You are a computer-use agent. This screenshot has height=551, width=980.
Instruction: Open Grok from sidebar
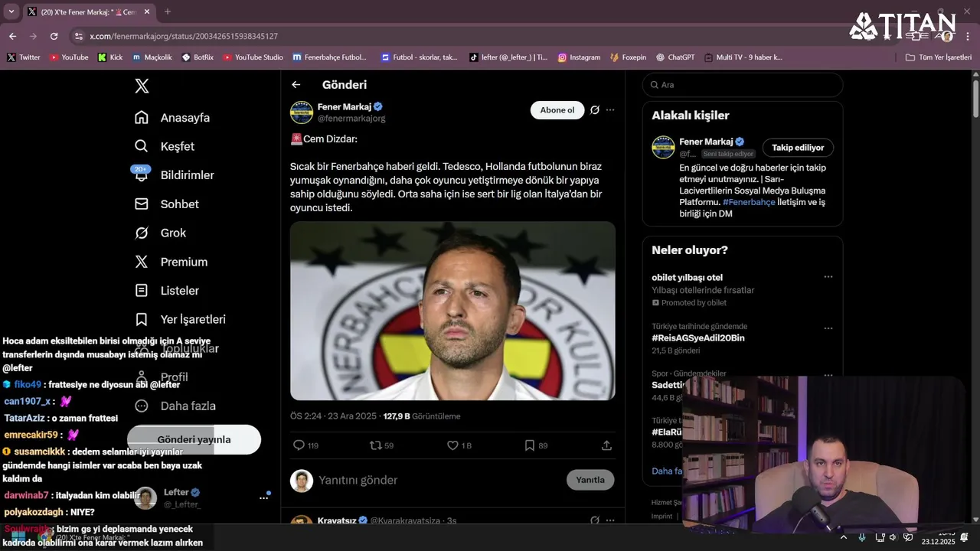(x=161, y=233)
